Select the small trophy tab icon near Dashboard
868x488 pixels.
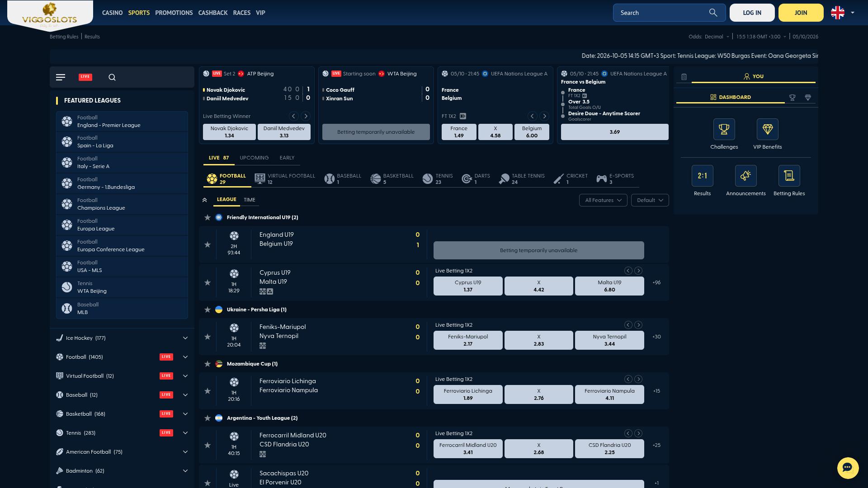tap(793, 98)
